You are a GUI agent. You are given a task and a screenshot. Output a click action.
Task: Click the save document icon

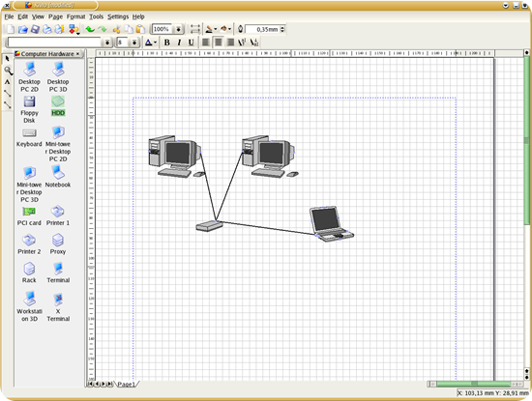tap(35, 30)
